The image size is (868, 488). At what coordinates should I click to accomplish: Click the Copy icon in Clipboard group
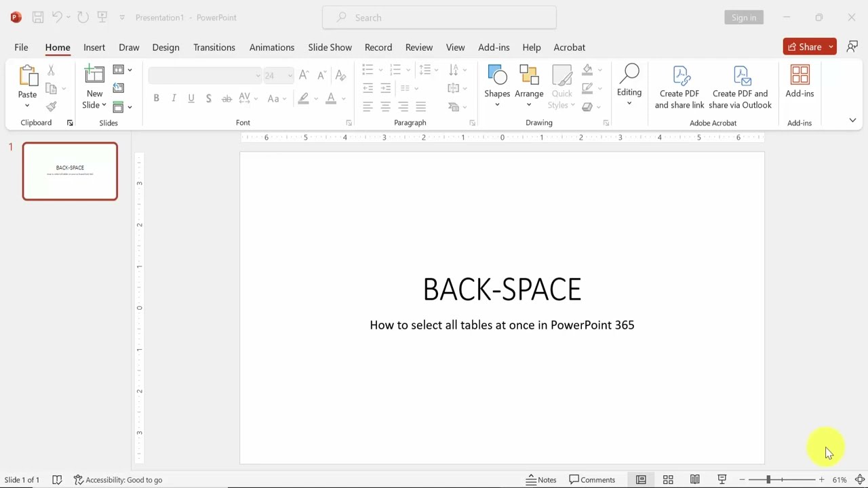pyautogui.click(x=51, y=88)
